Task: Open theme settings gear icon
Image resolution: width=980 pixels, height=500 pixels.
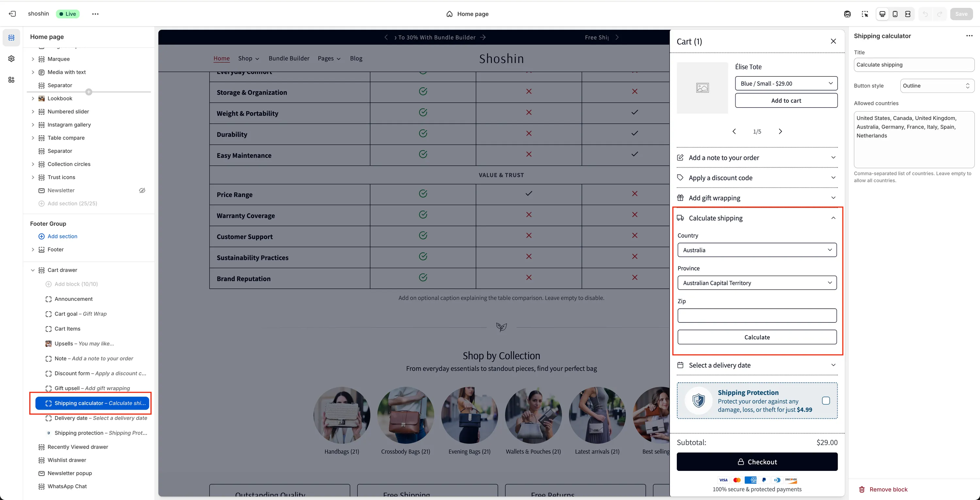Action: [x=11, y=59]
